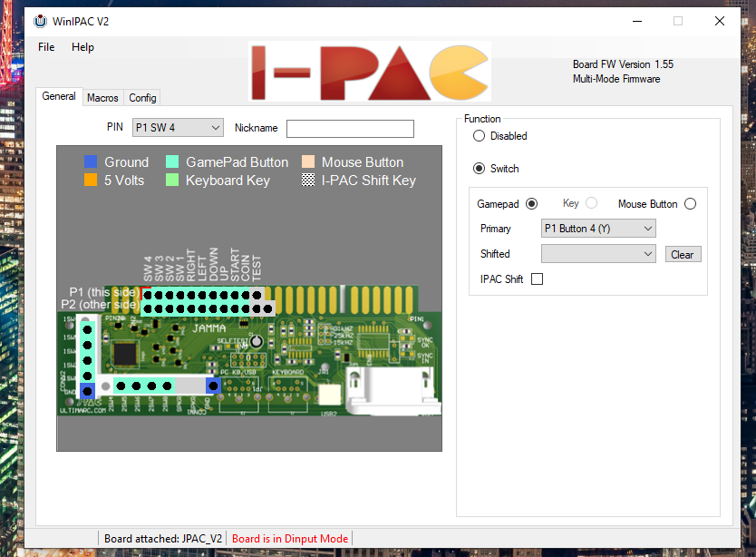Select the blue GND pin ending the bottom connector
This screenshot has height=557, width=756.
[213, 386]
